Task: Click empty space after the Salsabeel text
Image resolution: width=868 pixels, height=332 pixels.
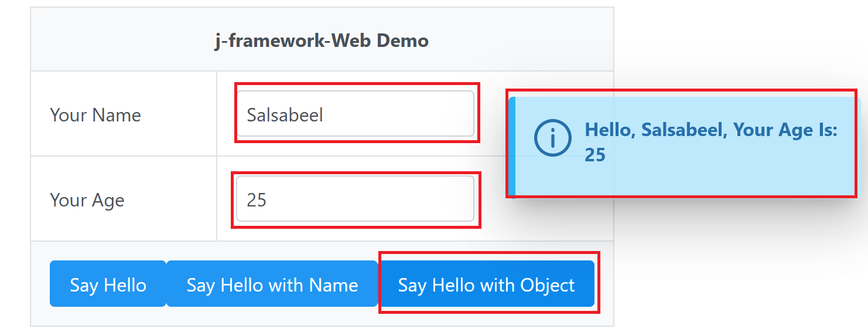Action: coord(398,114)
